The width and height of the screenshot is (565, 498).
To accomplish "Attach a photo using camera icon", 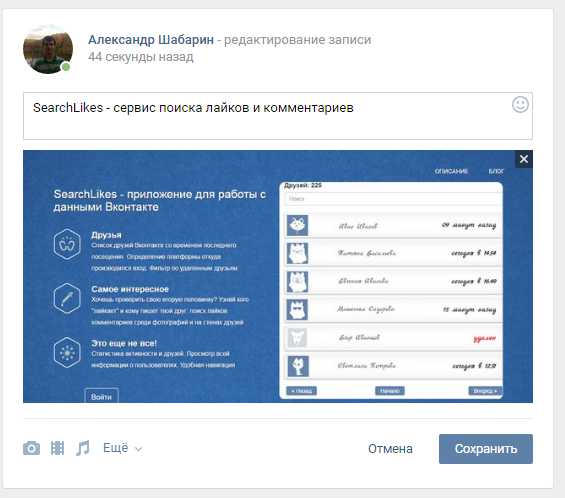I will (x=31, y=448).
